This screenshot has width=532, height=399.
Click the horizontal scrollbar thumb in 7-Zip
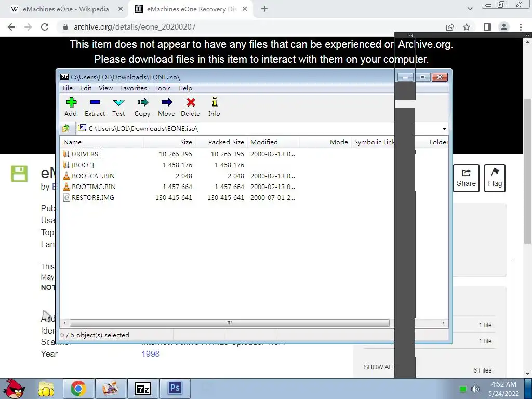point(229,323)
